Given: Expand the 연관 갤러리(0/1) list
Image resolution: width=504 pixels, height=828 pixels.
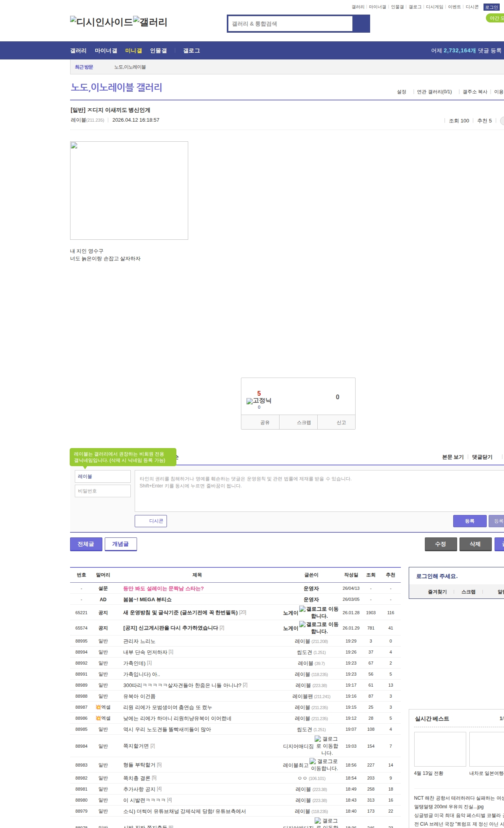Looking at the screenshot, I should 434,92.
